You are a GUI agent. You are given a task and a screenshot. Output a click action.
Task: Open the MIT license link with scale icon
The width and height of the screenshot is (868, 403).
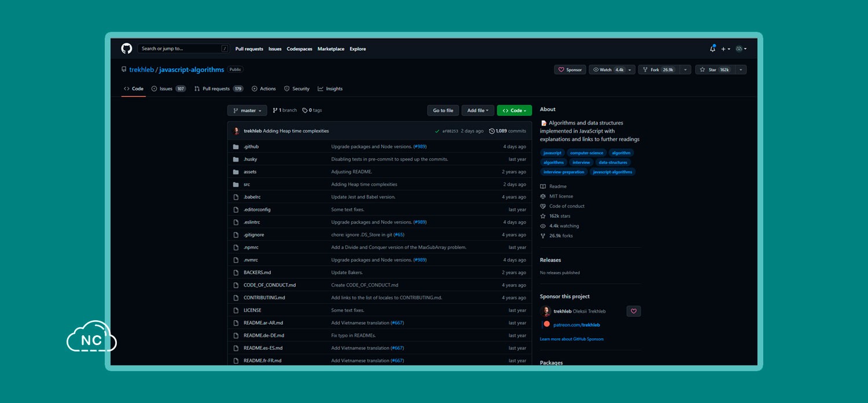(x=557, y=196)
